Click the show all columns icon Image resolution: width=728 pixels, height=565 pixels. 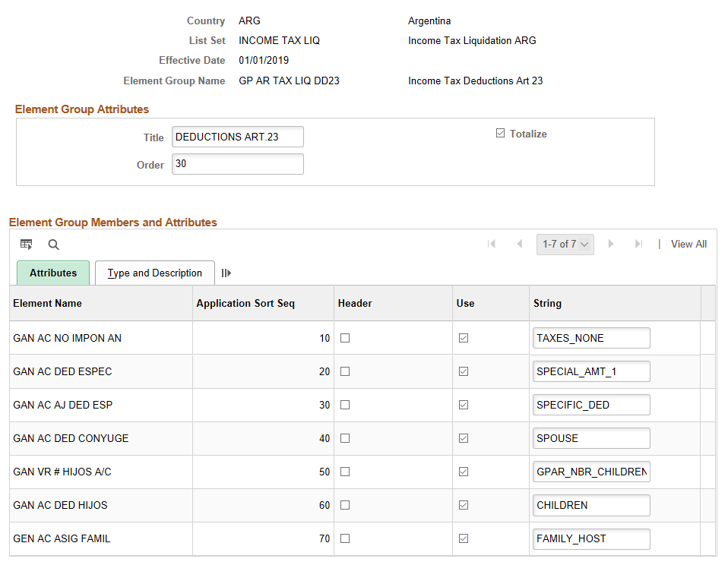pos(226,273)
